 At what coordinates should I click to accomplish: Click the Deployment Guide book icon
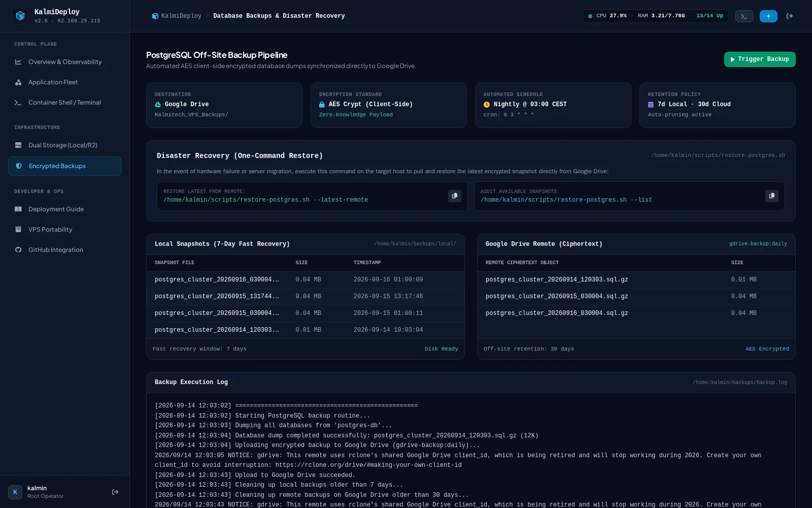tap(18, 209)
